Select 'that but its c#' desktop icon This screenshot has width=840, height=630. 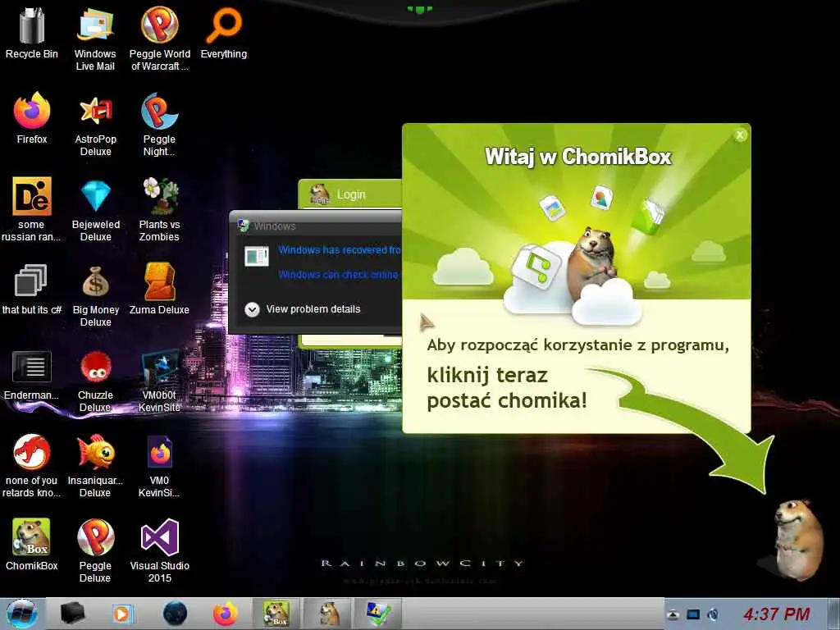pos(32,288)
